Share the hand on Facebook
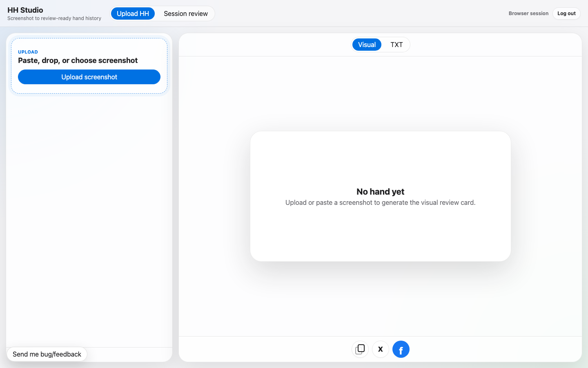588x368 pixels. click(x=401, y=349)
